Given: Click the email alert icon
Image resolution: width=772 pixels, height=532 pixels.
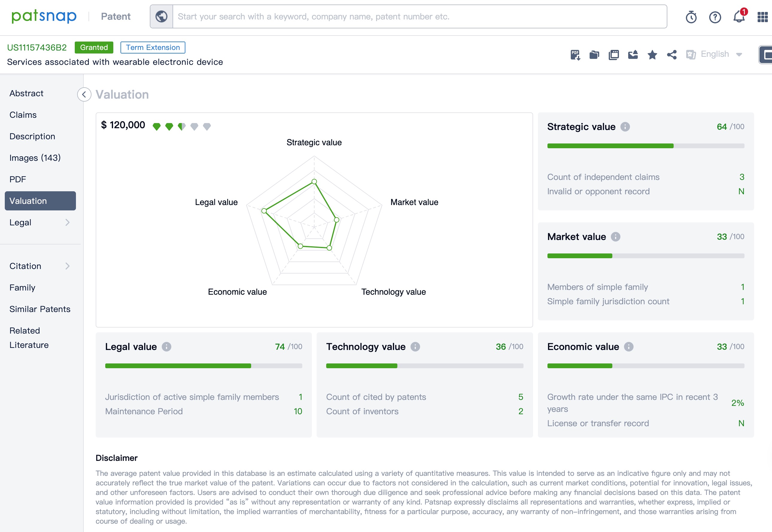Looking at the screenshot, I should (633, 55).
